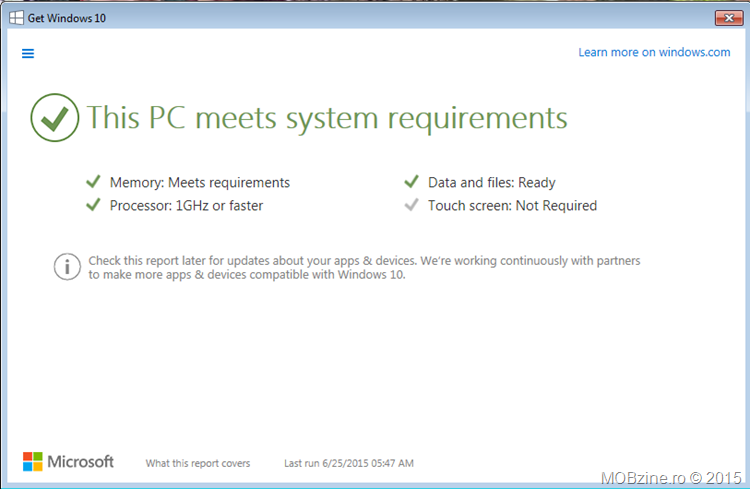Select Processor: 1GHz or faster text

pos(186,205)
